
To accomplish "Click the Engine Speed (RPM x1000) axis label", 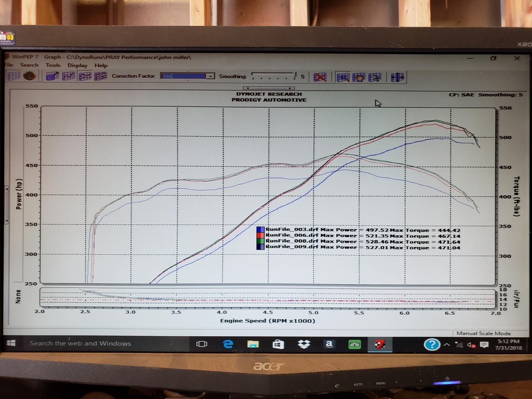I will 268,321.
